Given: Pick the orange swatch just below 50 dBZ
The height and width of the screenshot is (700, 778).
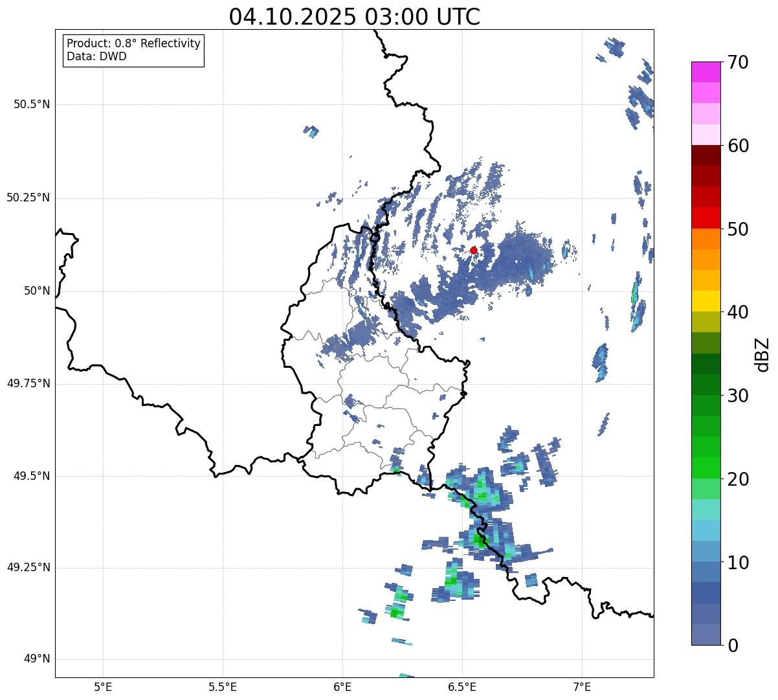Looking at the screenshot, I should pyautogui.click(x=706, y=238).
